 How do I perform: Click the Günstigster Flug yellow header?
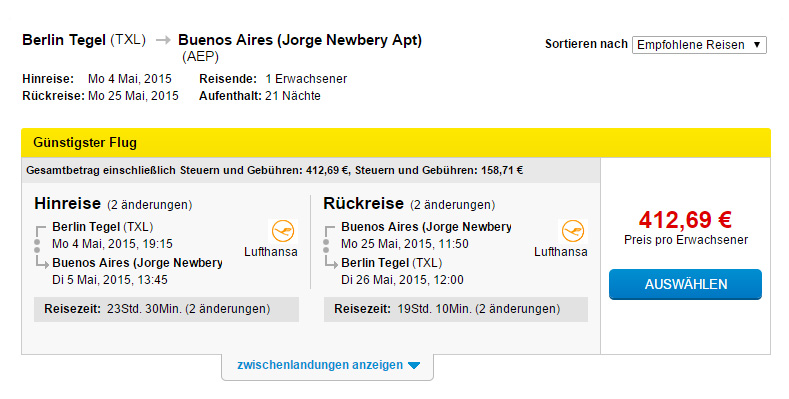(396, 143)
